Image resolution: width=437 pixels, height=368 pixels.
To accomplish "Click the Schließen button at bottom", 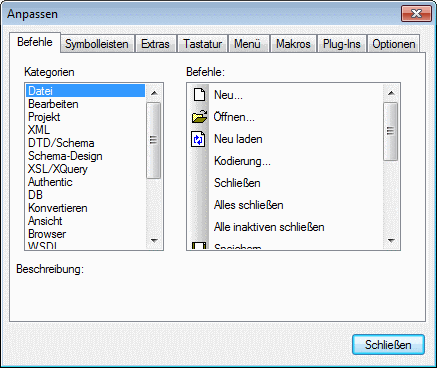I will (x=388, y=345).
